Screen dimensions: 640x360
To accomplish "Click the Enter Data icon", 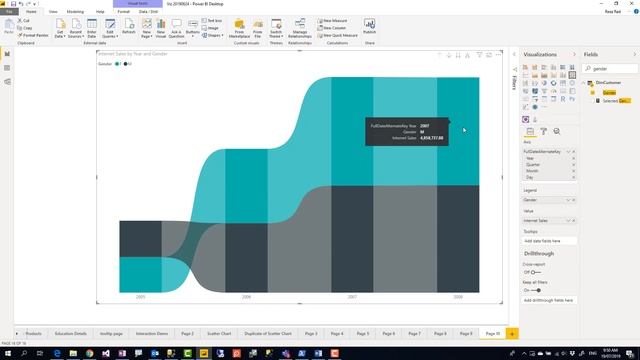I will (92, 28).
